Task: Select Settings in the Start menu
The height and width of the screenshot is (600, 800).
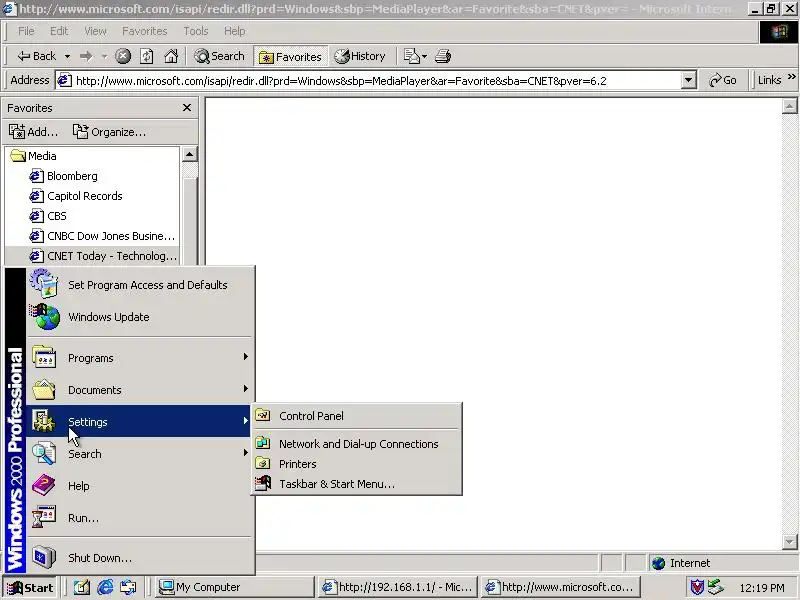Action: click(x=138, y=421)
